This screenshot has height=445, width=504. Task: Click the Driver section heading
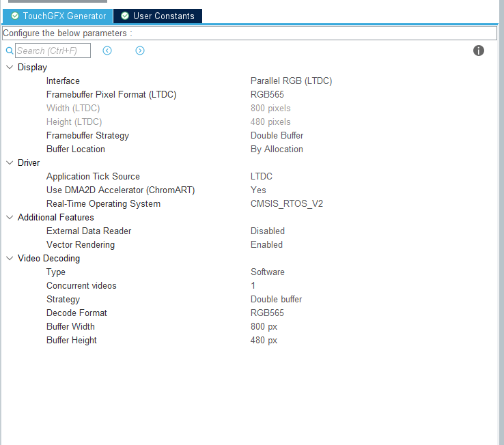(29, 162)
